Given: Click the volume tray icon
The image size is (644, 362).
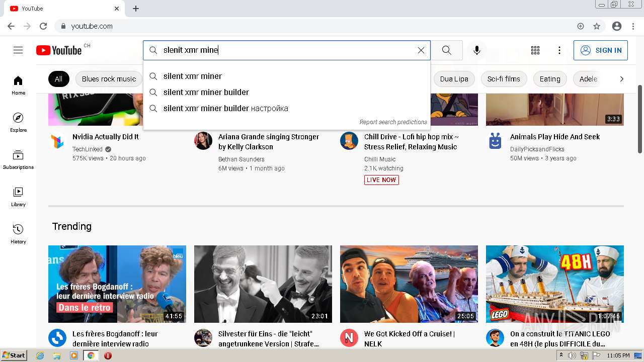Looking at the screenshot, I should click(x=572, y=355).
